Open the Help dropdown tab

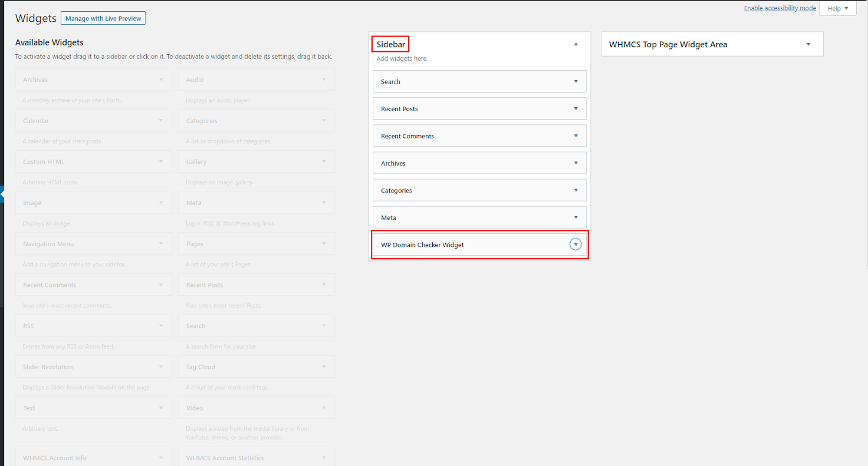point(838,8)
